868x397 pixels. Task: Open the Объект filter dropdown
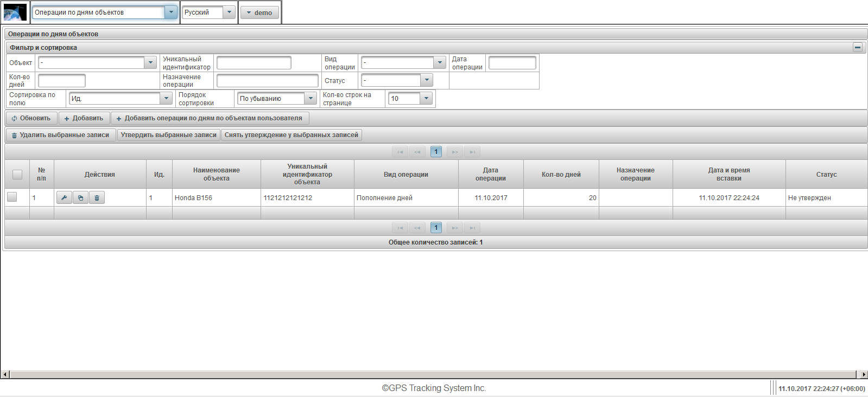coord(151,63)
